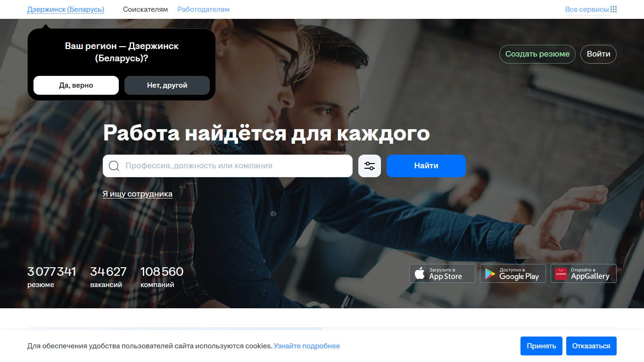Confirm region with Да, верно

point(76,85)
